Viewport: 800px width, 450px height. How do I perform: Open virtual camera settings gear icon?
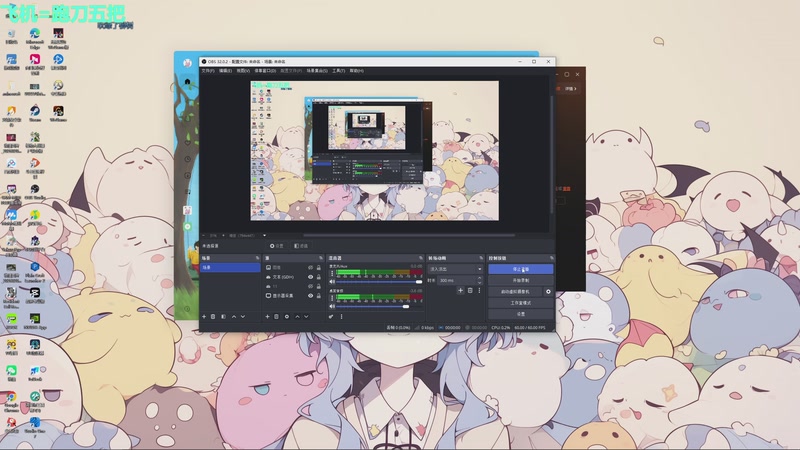coord(548,292)
